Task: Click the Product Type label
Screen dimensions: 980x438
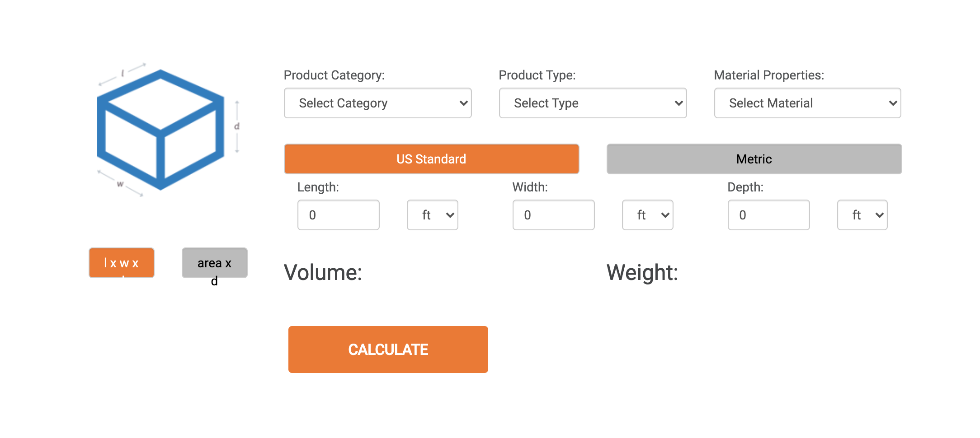Action: tap(537, 75)
